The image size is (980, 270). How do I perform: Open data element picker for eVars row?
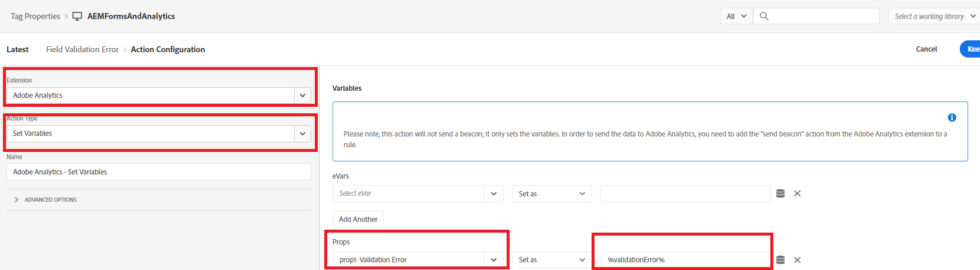[x=780, y=193]
